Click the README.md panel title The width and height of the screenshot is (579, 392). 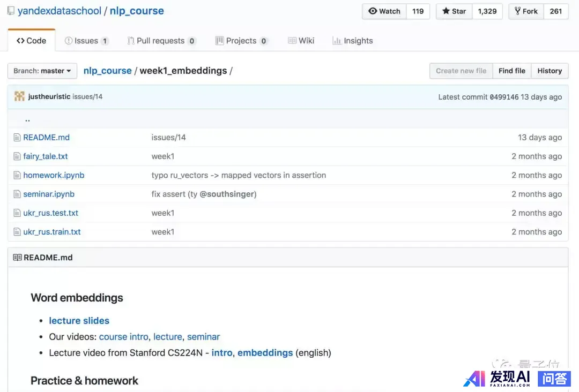(x=48, y=258)
